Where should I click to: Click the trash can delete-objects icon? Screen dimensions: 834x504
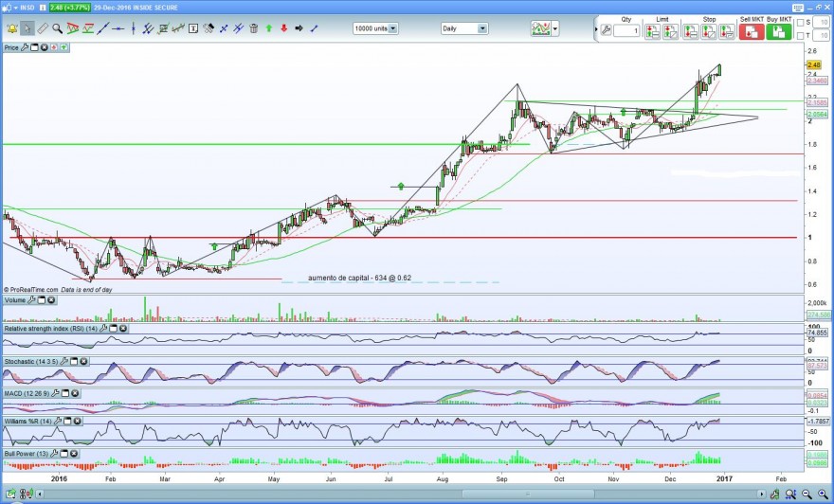254,28
